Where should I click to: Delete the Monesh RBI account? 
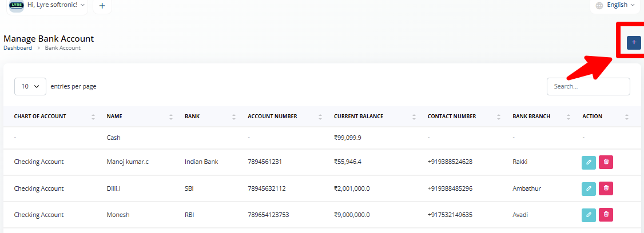pos(606,215)
